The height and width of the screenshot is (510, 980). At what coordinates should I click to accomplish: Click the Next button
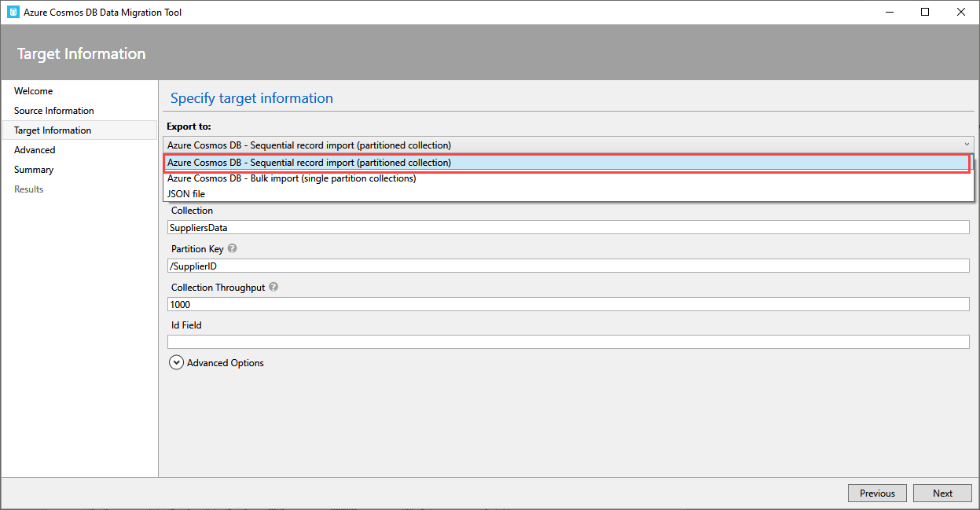(x=942, y=493)
